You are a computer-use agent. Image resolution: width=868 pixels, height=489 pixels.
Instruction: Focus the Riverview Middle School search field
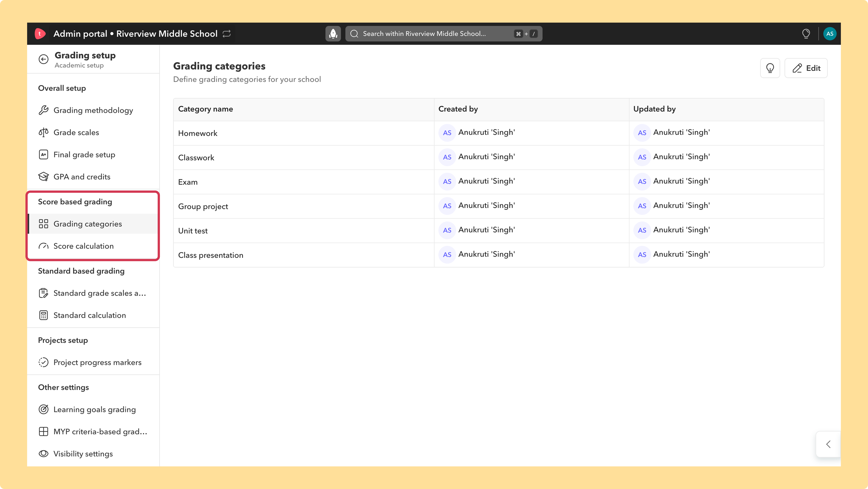[x=444, y=34]
